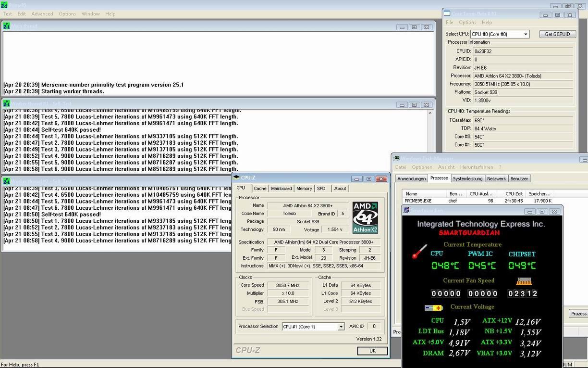
Task: Switch to the About tab in CPU-Z
Action: (340, 189)
